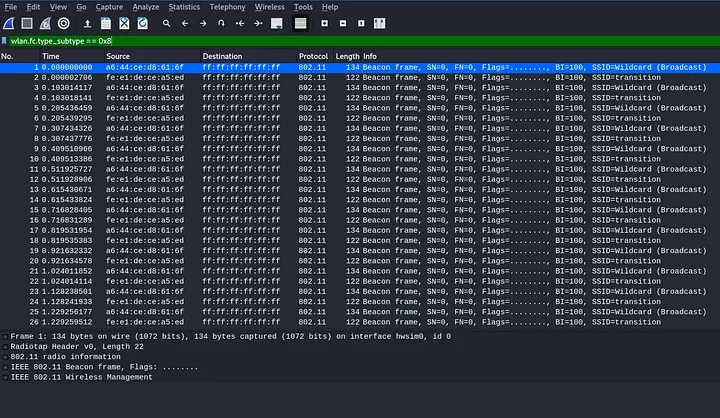The height and width of the screenshot is (418, 720).
Task: Start capture with the shark fin icon
Action: coord(9,22)
